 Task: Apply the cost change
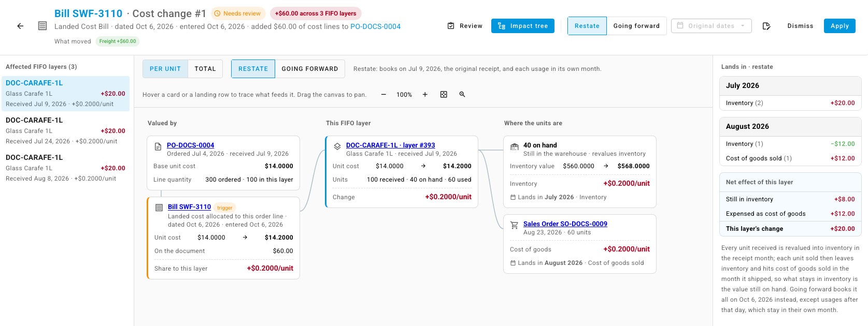(839, 26)
